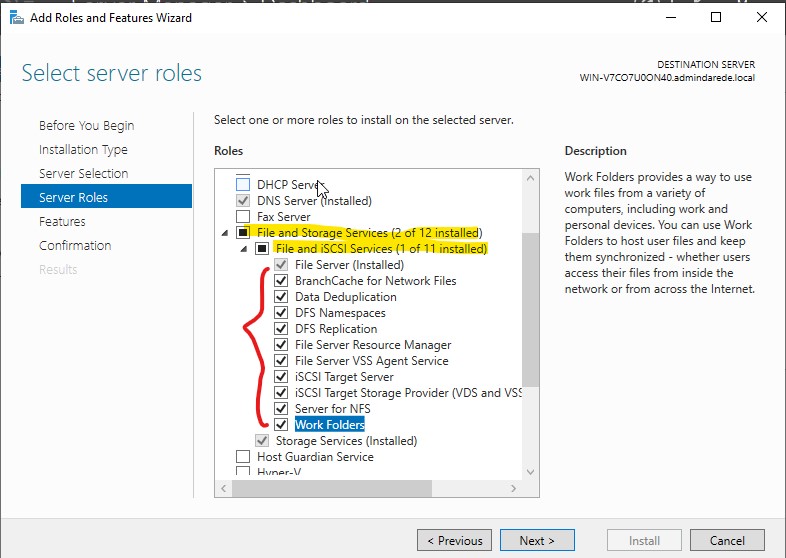Viewport: 786px width, 558px height.
Task: Maximize the wizard window
Action: click(716, 18)
